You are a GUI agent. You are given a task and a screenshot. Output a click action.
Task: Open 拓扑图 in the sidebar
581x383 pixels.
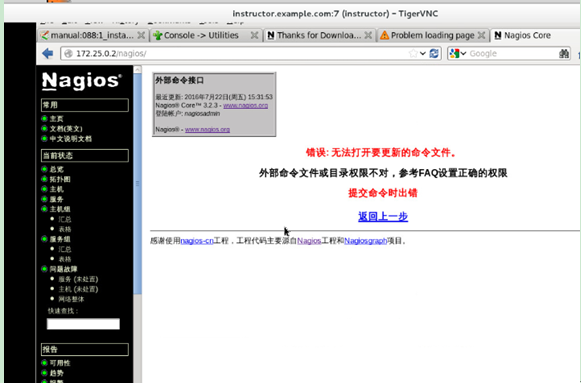pos(60,179)
